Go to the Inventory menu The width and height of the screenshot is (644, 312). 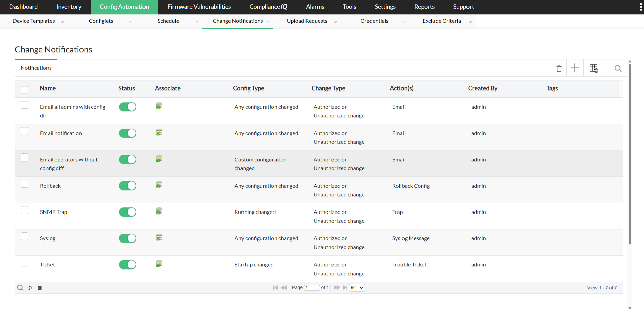click(x=69, y=7)
